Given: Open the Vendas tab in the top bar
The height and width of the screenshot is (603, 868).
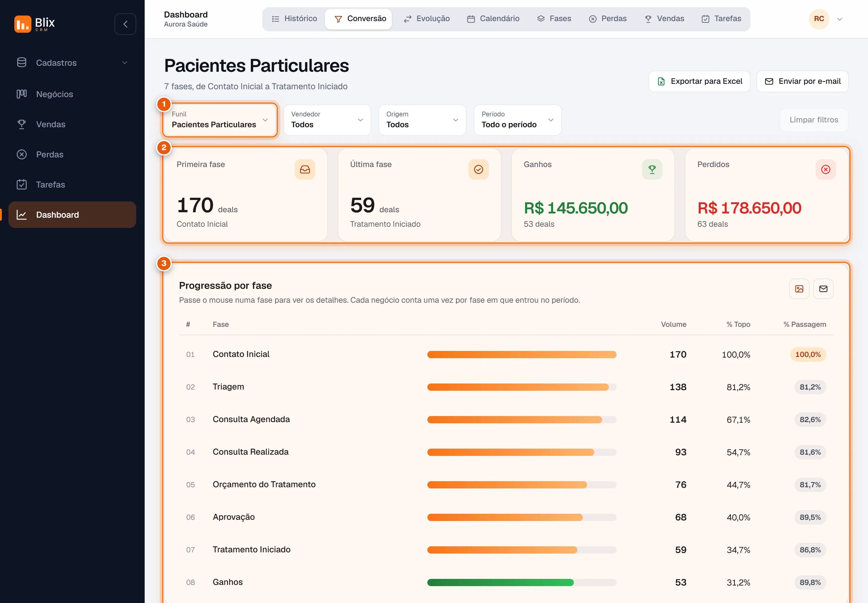Looking at the screenshot, I should click(x=664, y=18).
